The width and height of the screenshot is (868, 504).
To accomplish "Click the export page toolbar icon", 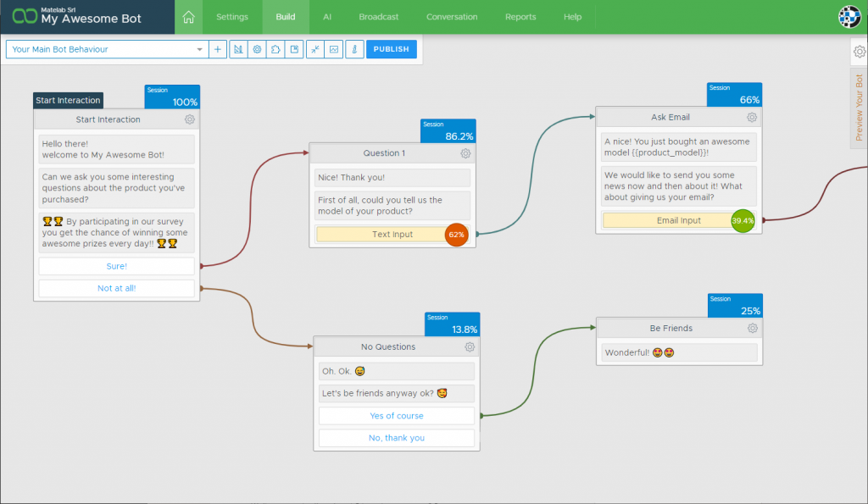I will 296,49.
